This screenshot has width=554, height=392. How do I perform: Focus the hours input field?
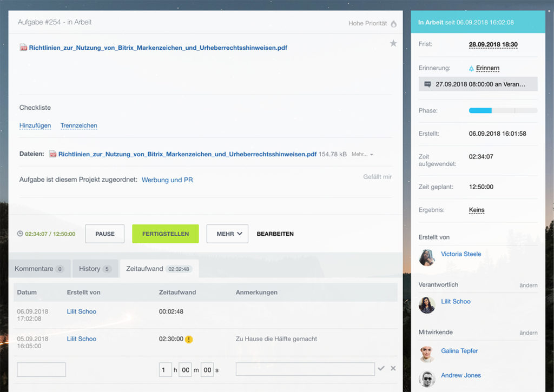coord(166,370)
